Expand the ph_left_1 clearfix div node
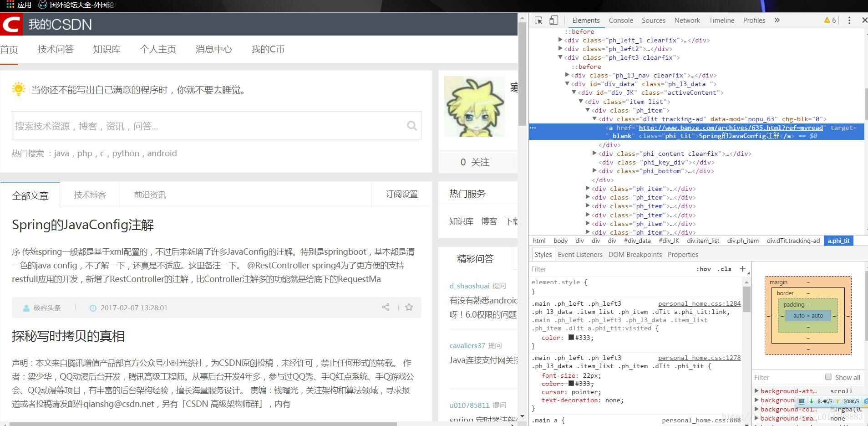868x426 pixels. pos(560,40)
